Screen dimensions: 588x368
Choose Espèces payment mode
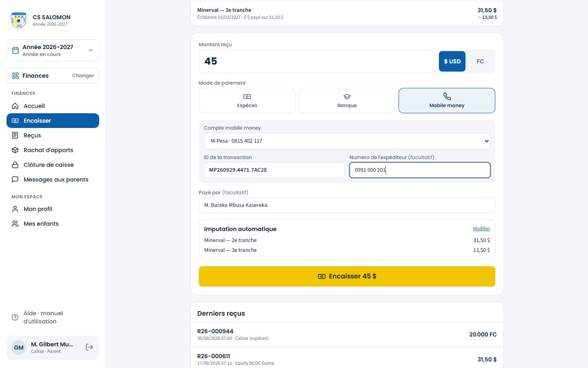[247, 101]
